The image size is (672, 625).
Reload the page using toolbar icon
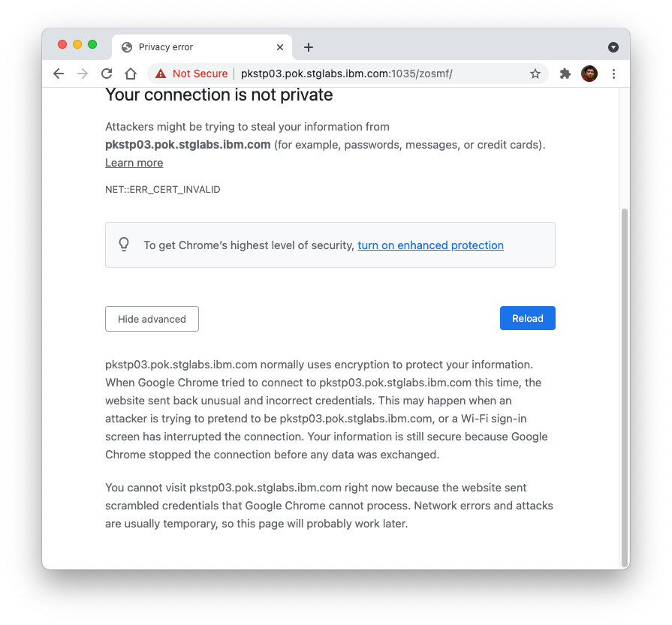[107, 74]
